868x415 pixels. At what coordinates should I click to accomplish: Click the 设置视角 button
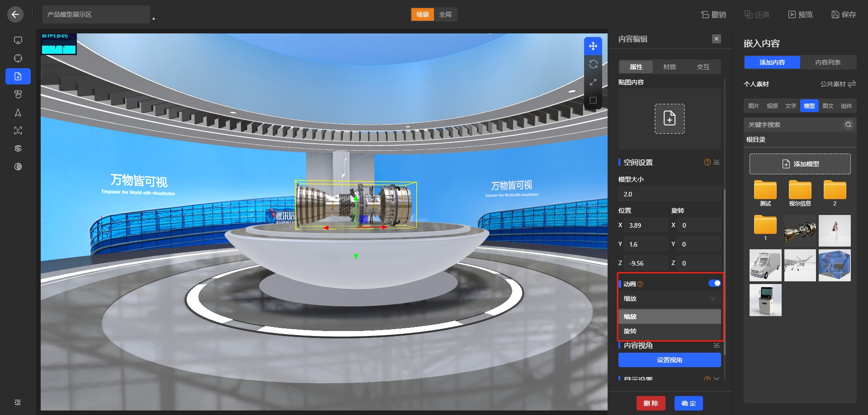pos(670,360)
